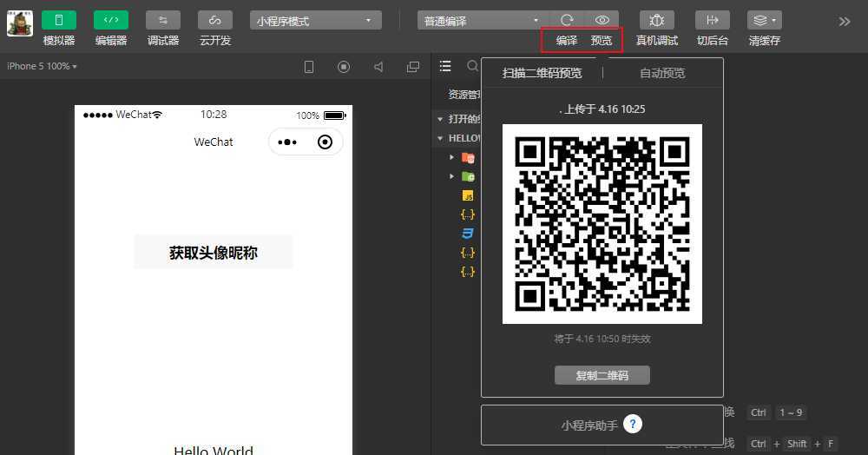Switch to 自动预览 tab
Viewport: 868px width, 455px height.
[x=662, y=73]
